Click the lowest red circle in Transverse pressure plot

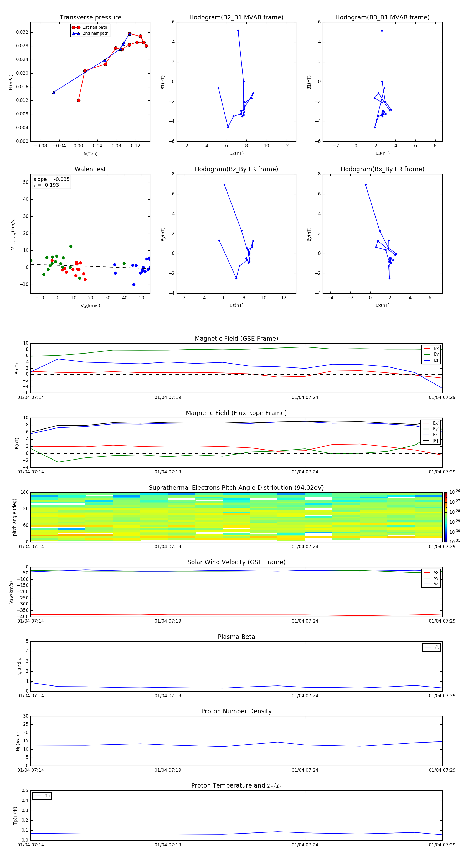79,100
